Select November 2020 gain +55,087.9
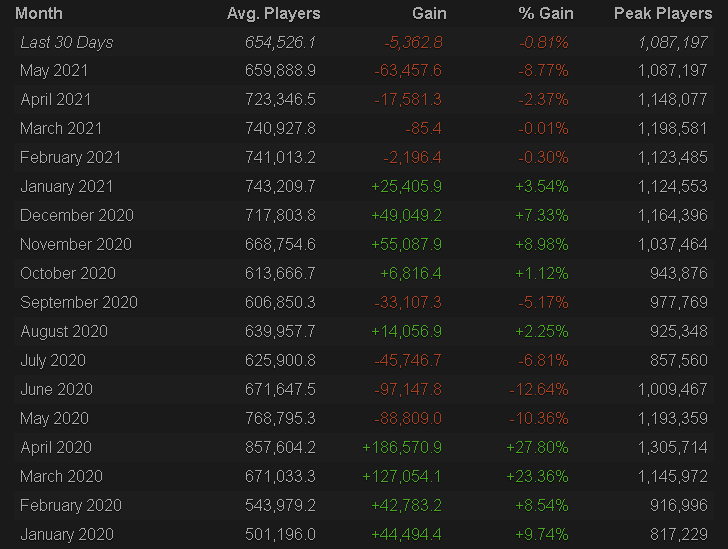This screenshot has width=728, height=549. [x=407, y=244]
